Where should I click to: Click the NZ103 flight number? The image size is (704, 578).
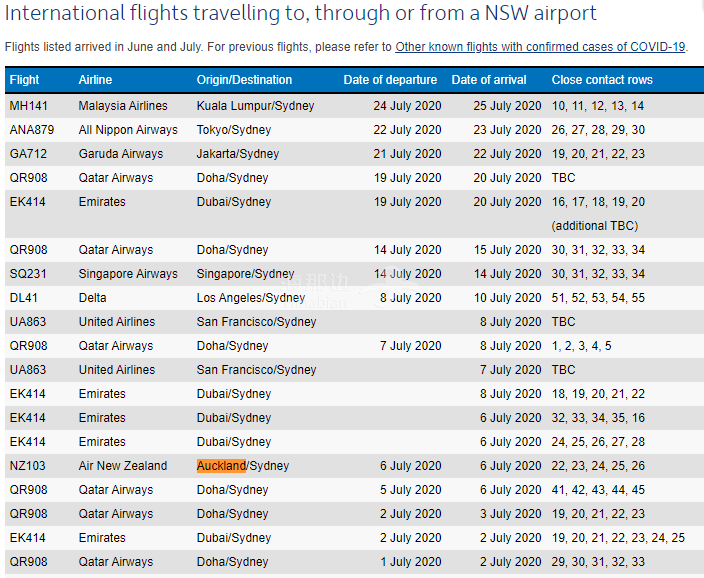(27, 466)
